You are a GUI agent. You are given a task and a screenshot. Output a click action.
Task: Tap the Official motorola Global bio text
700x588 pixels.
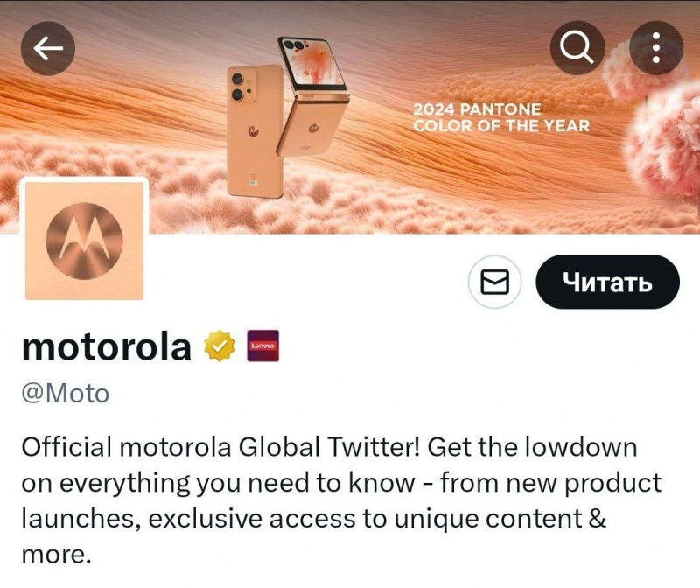click(341, 500)
